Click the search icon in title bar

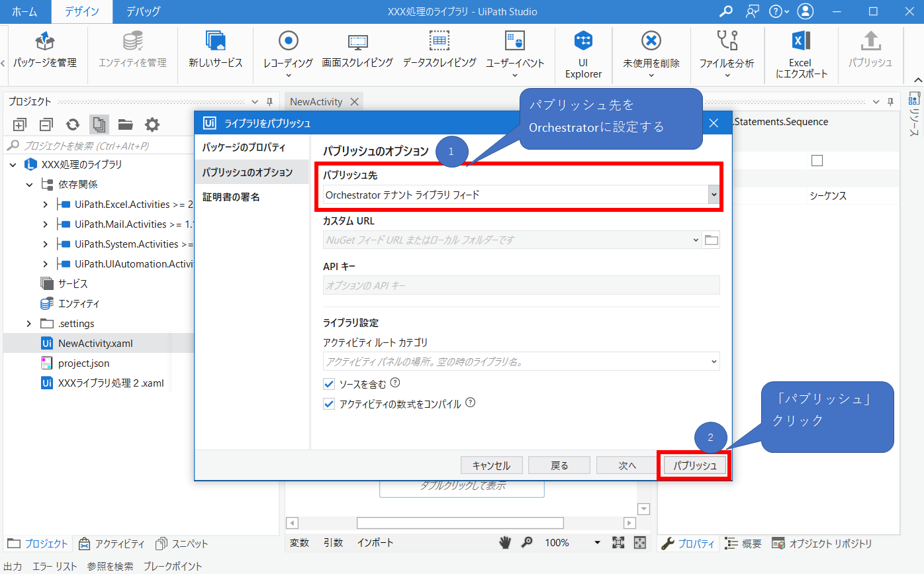(x=726, y=11)
